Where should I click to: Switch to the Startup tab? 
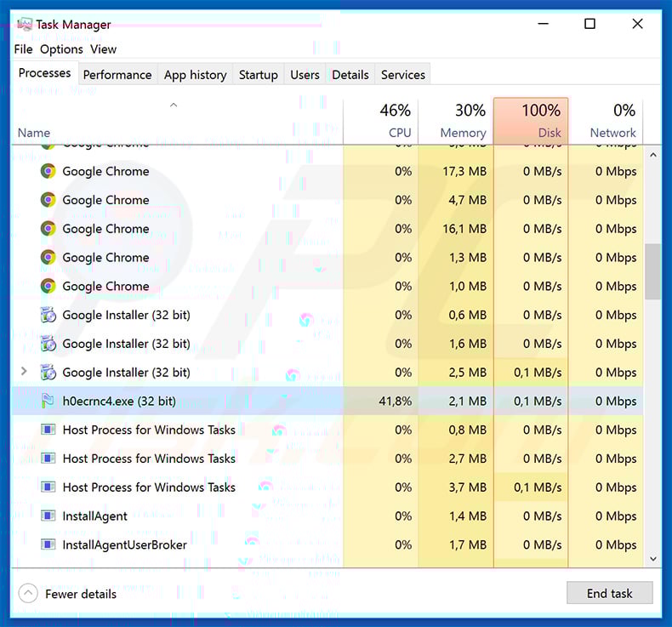pyautogui.click(x=259, y=75)
